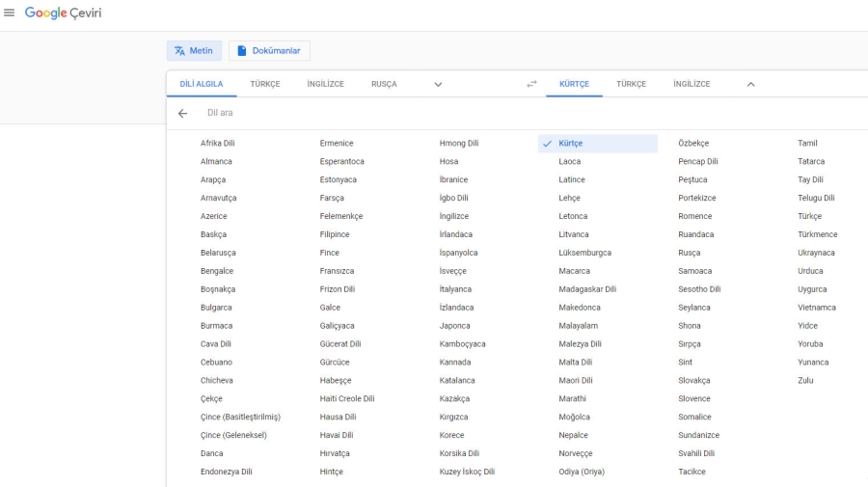Select Türkmence
The height and width of the screenshot is (487, 868).
coord(818,234)
